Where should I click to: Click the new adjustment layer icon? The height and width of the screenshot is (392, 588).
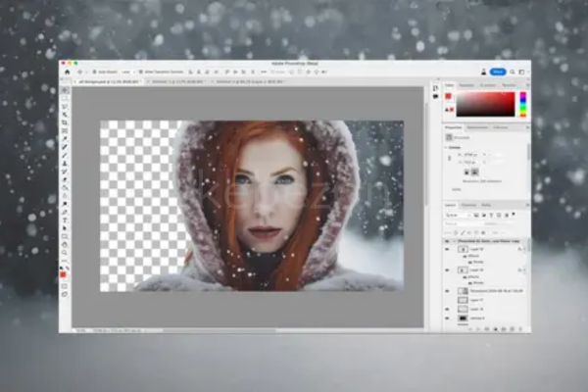495,329
